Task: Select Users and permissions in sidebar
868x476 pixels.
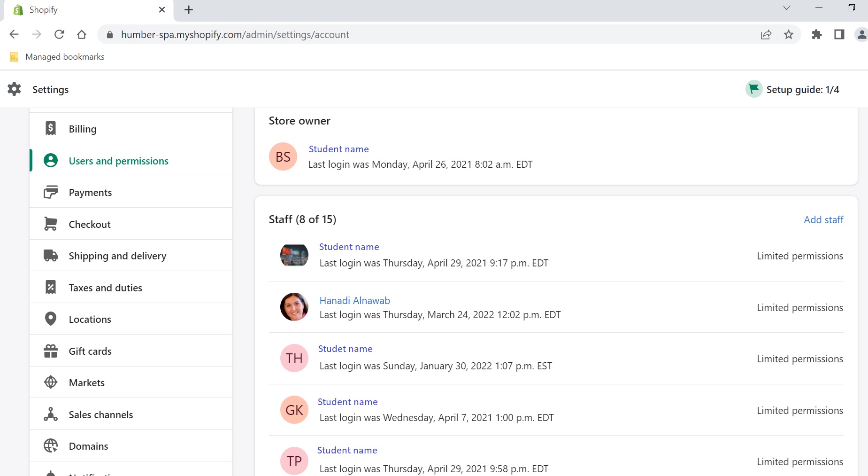Action: [x=118, y=161]
